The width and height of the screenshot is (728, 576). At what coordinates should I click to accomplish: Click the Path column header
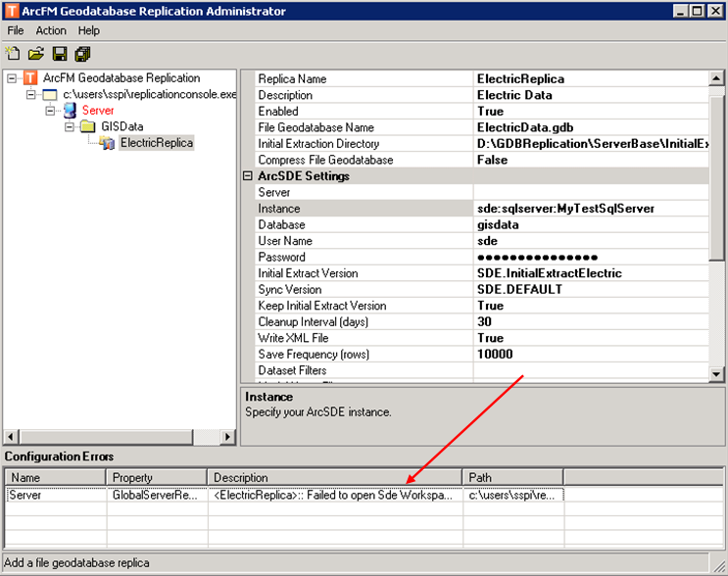click(513, 478)
